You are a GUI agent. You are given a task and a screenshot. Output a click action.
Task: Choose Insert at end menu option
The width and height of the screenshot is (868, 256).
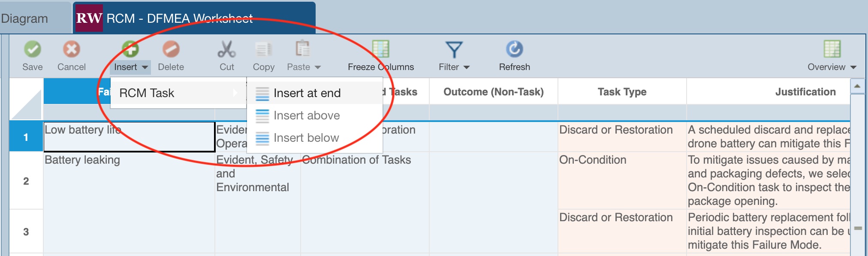pyautogui.click(x=307, y=93)
